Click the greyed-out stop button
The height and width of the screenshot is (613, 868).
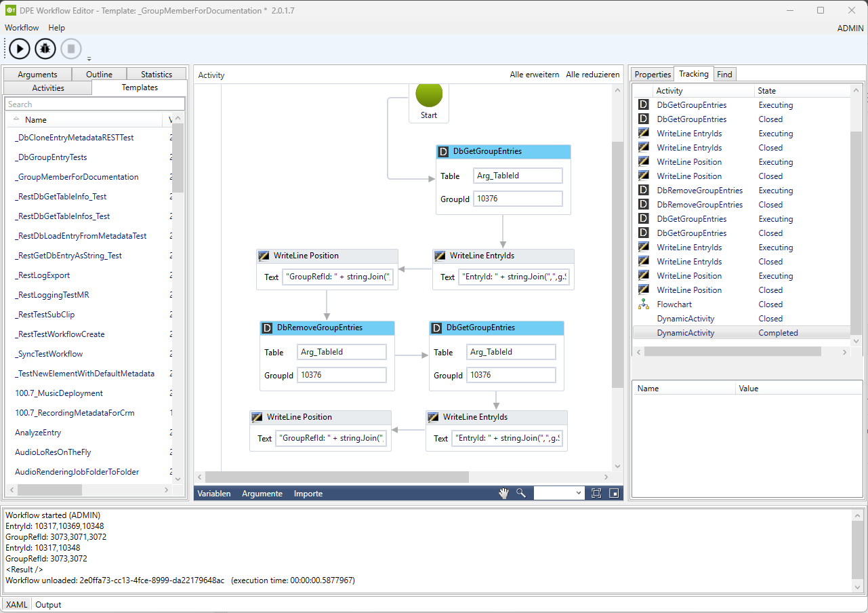point(71,49)
